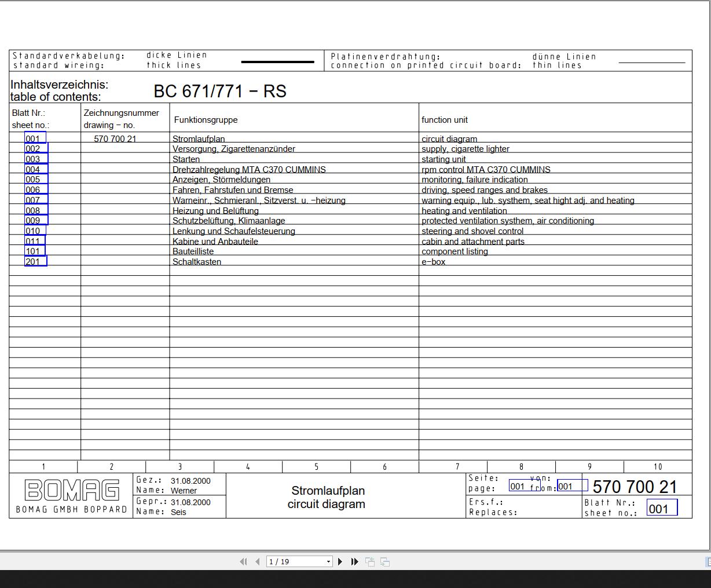The width and height of the screenshot is (711, 588).
Task: Click 'Funktionsgruppe' column header
Action: [x=206, y=120]
